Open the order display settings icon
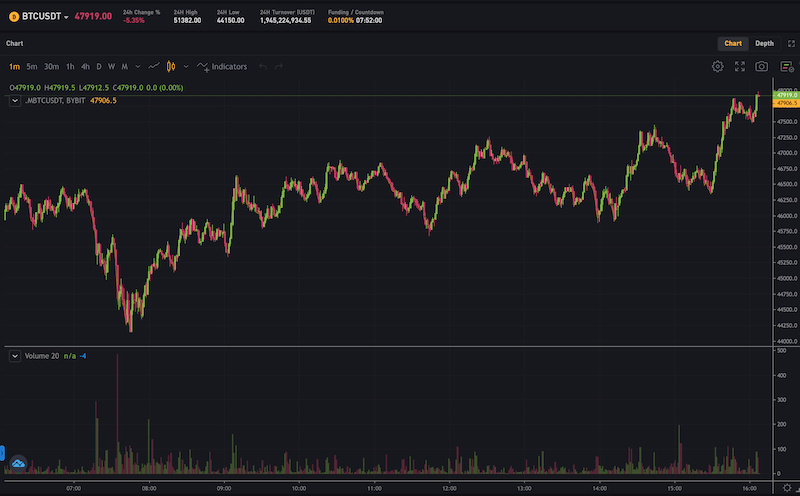800x496 pixels. point(787,66)
